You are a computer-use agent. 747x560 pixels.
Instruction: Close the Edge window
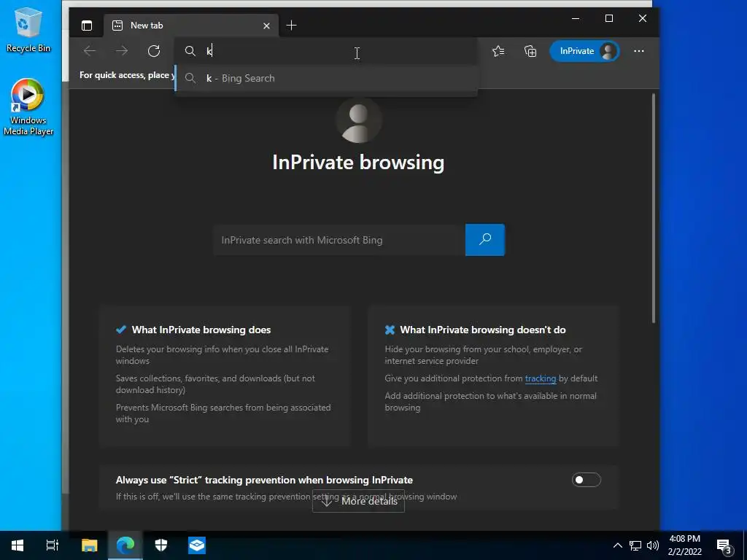click(x=643, y=18)
